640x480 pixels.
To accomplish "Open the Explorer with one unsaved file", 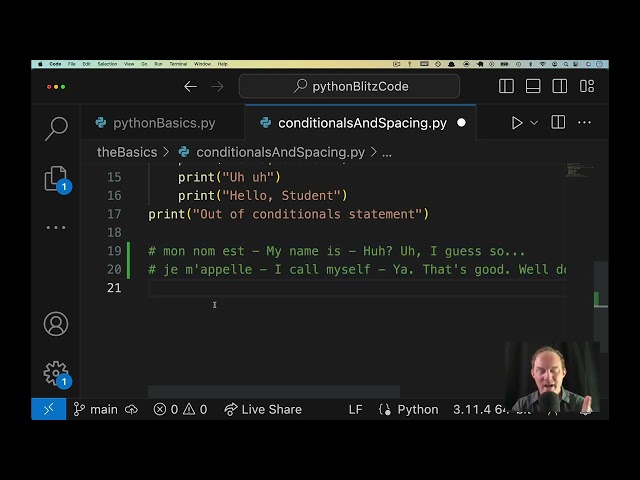I will tap(56, 179).
